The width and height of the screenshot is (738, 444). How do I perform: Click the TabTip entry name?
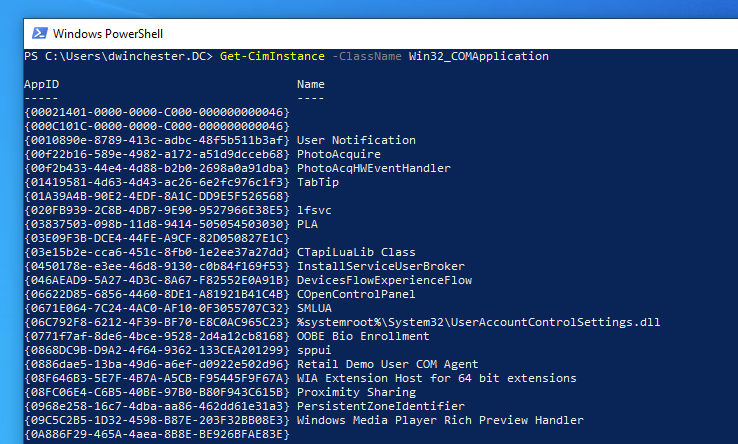[318, 182]
